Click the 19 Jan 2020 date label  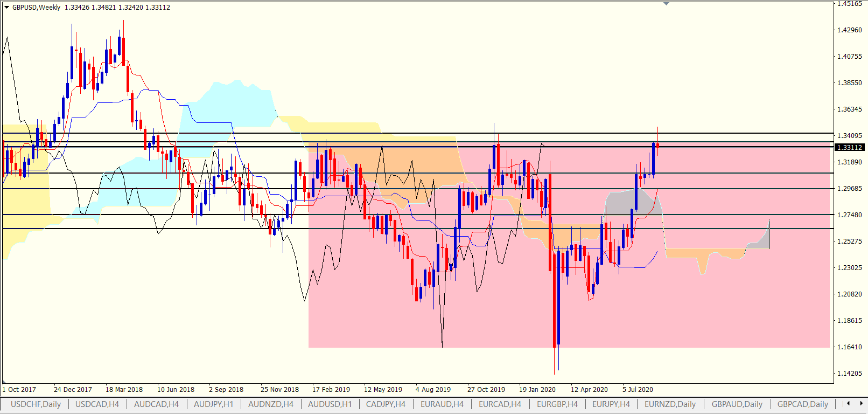(537, 389)
